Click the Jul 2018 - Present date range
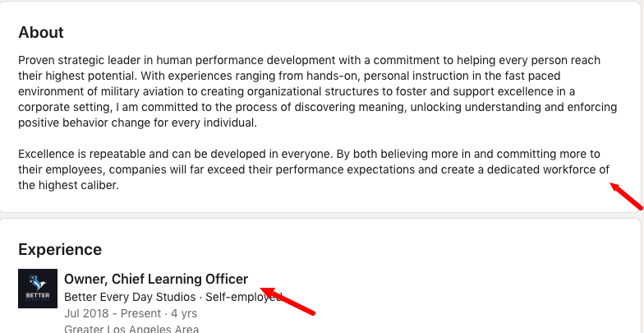 tap(113, 314)
